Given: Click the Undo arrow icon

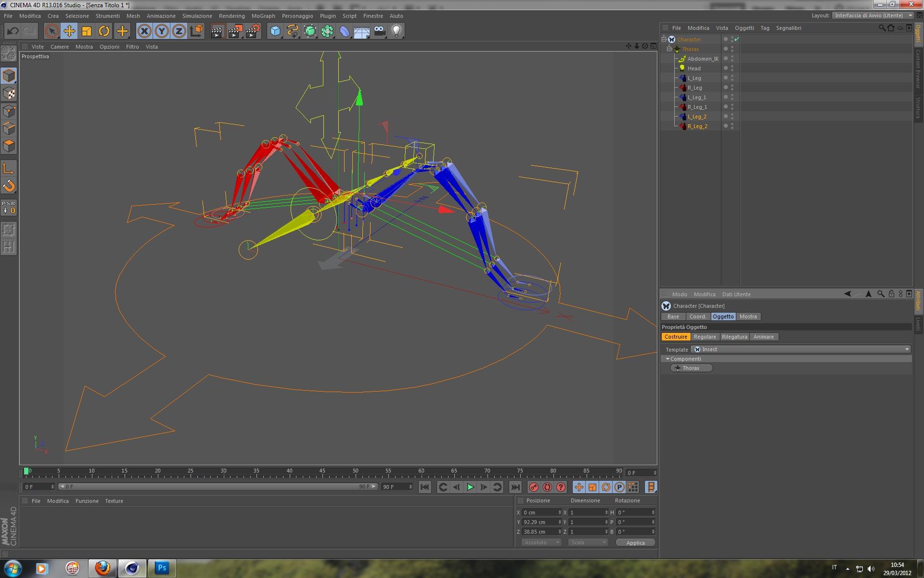Looking at the screenshot, I should point(13,31).
